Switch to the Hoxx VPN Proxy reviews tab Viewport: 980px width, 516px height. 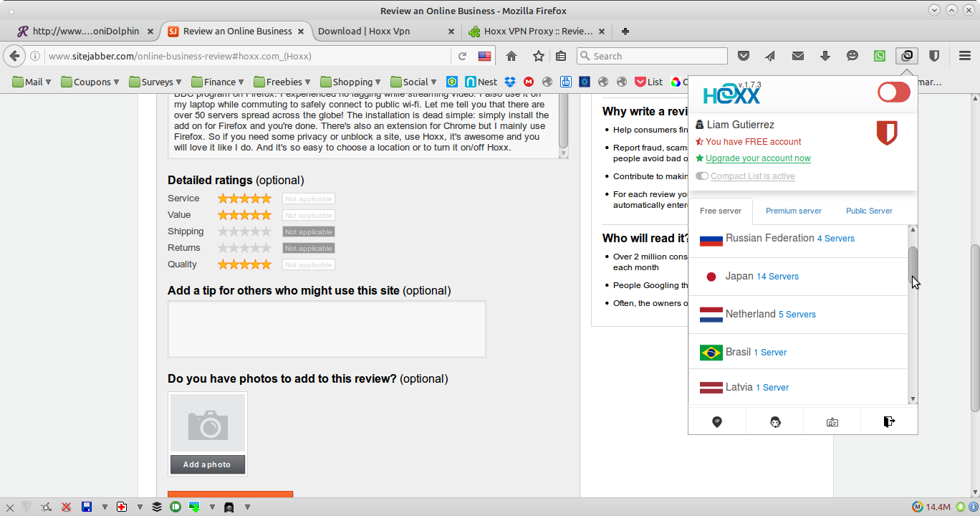pos(537,32)
